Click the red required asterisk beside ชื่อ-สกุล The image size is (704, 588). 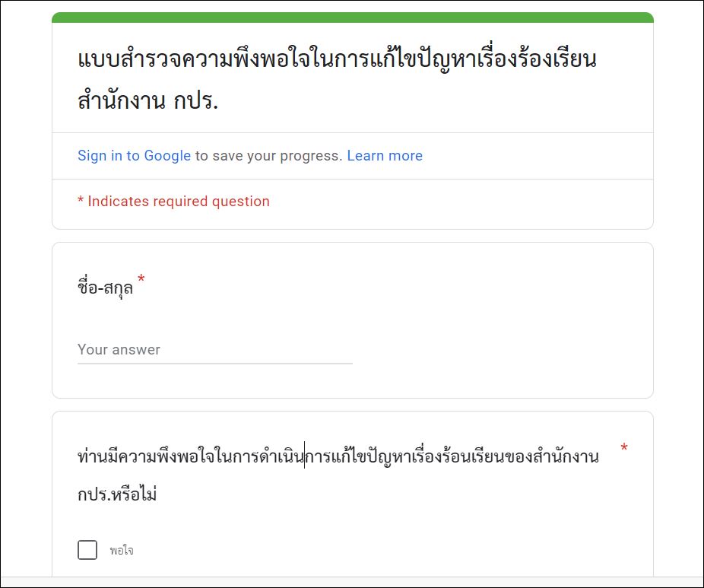(140, 278)
